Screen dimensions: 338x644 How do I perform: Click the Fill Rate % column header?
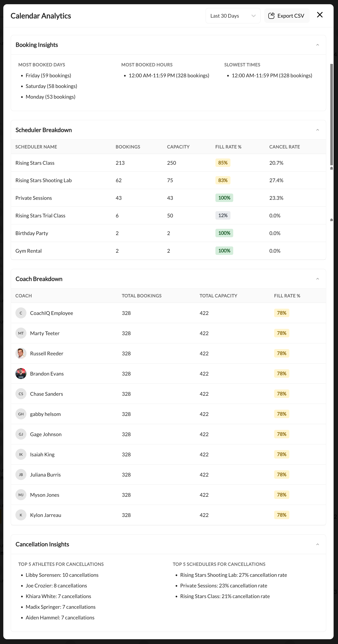point(228,147)
